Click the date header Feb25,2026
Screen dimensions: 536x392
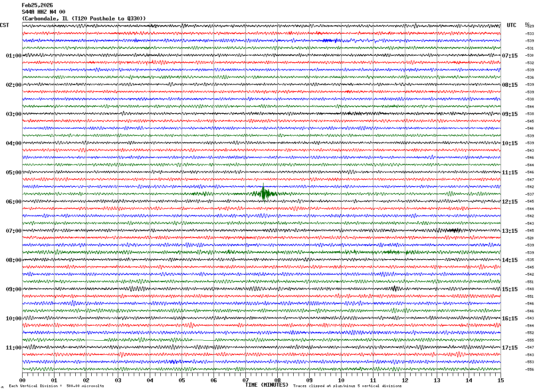(x=37, y=5)
